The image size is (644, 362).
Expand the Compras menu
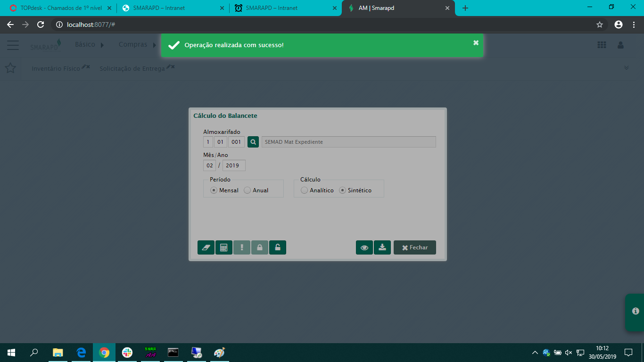[137, 44]
